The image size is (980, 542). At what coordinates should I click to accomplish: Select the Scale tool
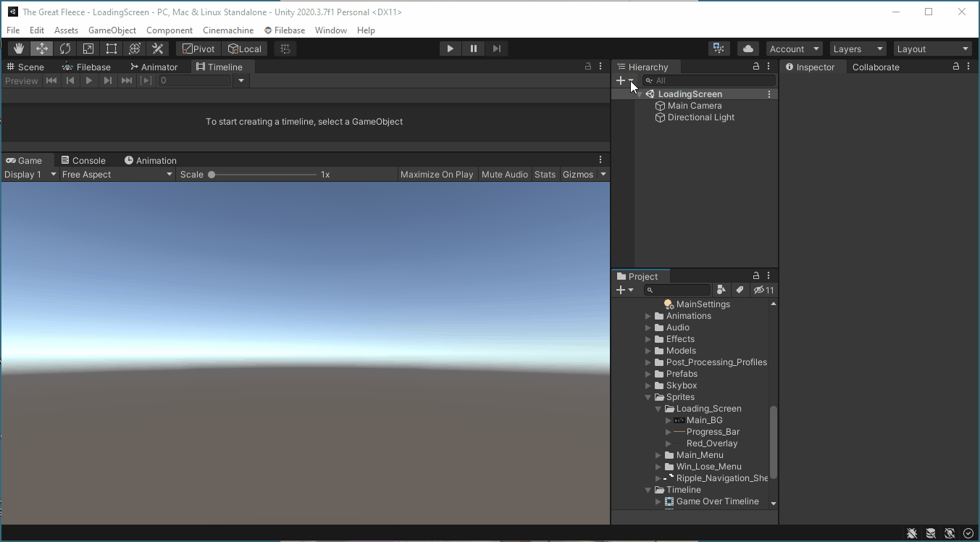88,49
